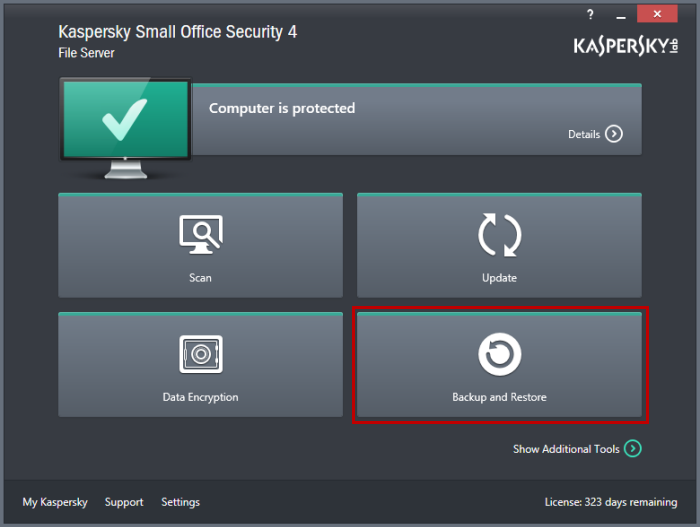Image resolution: width=700 pixels, height=527 pixels.
Task: Open the Data Encryption tile
Action: (x=200, y=364)
